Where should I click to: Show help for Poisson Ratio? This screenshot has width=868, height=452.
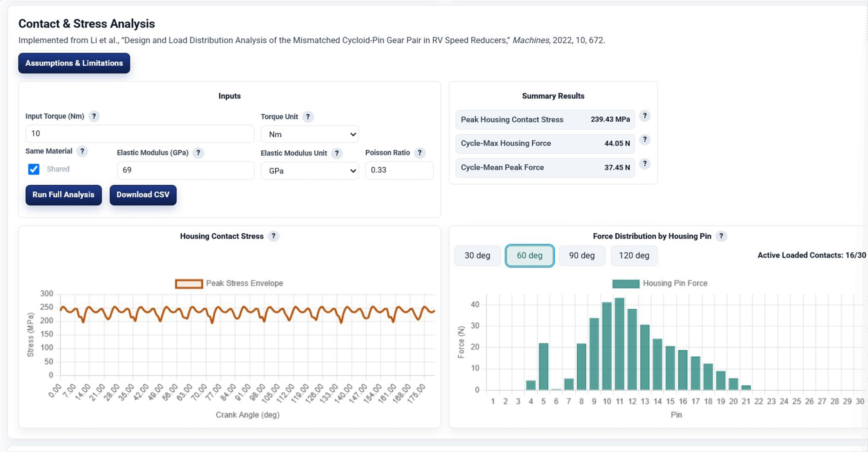(x=420, y=153)
